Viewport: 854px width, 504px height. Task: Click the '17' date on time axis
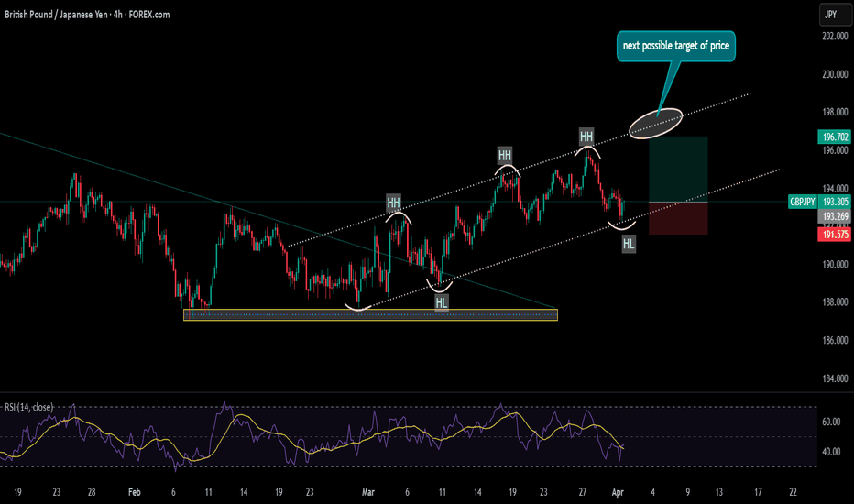758,492
